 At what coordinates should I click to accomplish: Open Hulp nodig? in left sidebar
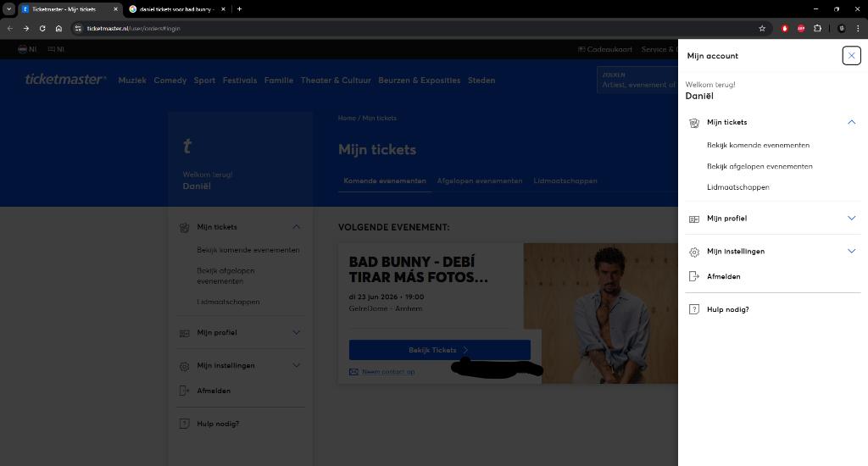218,424
